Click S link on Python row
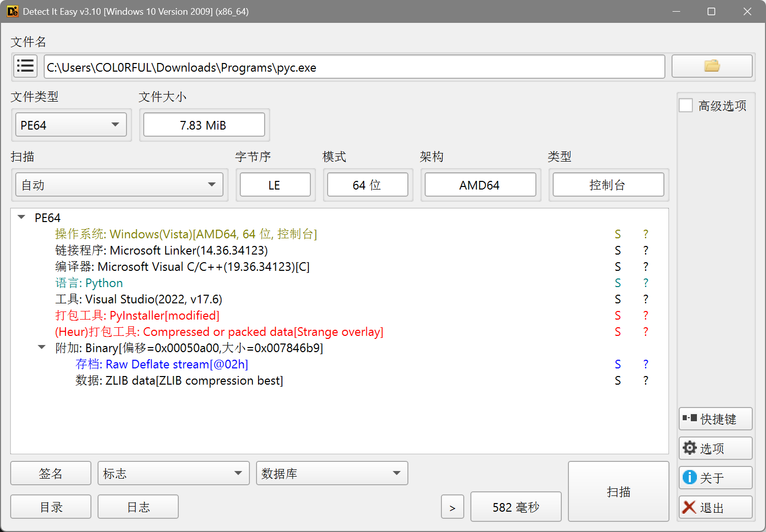The height and width of the screenshot is (532, 766). coord(618,283)
